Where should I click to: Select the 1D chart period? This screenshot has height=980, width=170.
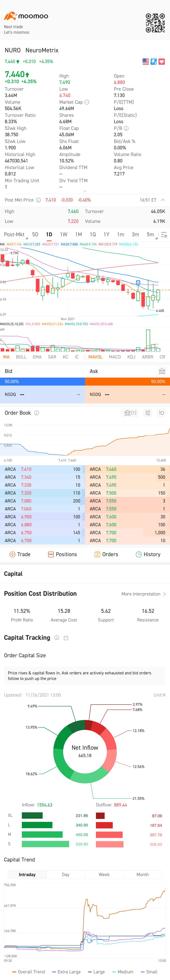[x=49, y=235]
